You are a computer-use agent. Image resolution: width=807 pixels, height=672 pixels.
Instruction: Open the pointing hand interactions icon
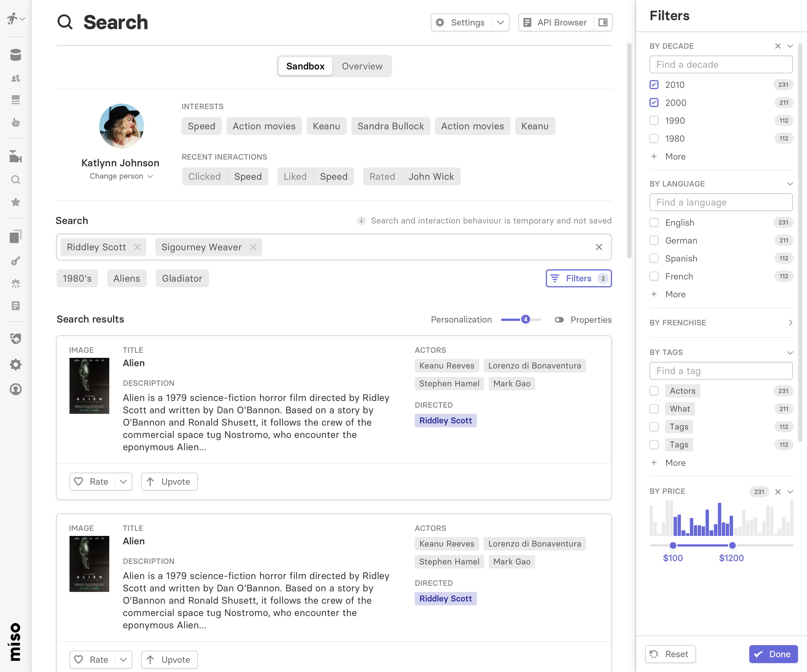(15, 122)
